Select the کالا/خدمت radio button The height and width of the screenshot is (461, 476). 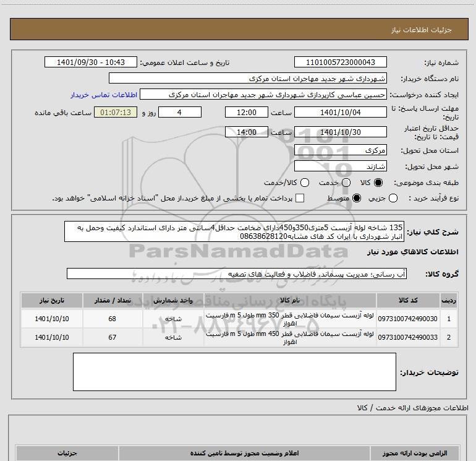point(305,183)
